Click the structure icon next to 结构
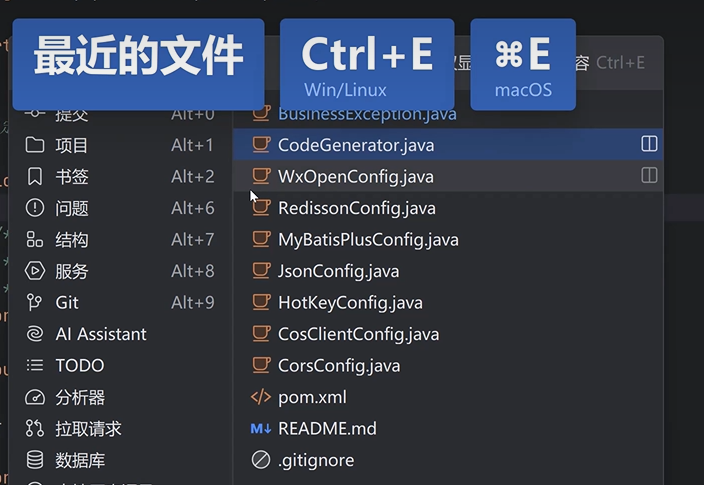Image resolution: width=704 pixels, height=485 pixels. pyautogui.click(x=35, y=239)
